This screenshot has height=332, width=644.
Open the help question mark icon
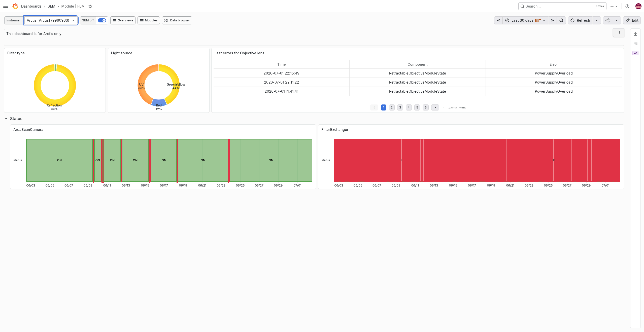tap(627, 6)
